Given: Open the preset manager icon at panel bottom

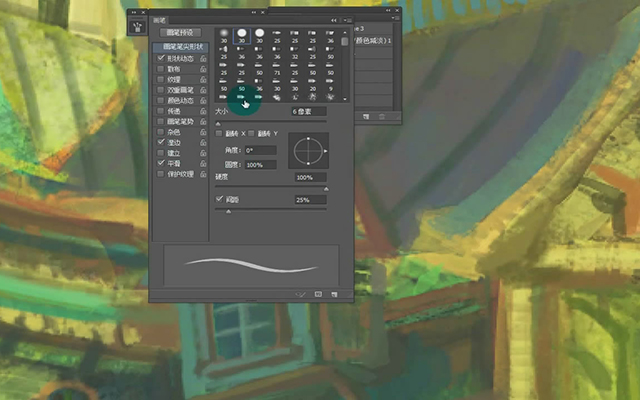Looking at the screenshot, I should click(x=318, y=294).
